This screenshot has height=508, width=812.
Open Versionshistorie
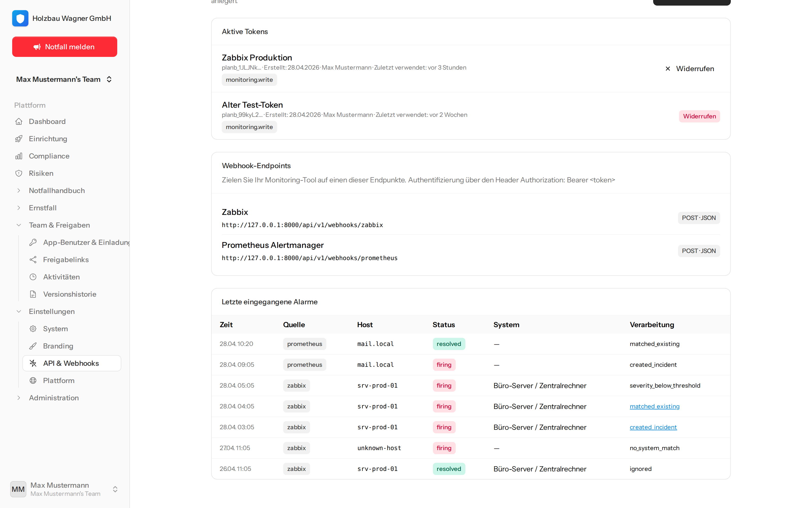coord(72,294)
